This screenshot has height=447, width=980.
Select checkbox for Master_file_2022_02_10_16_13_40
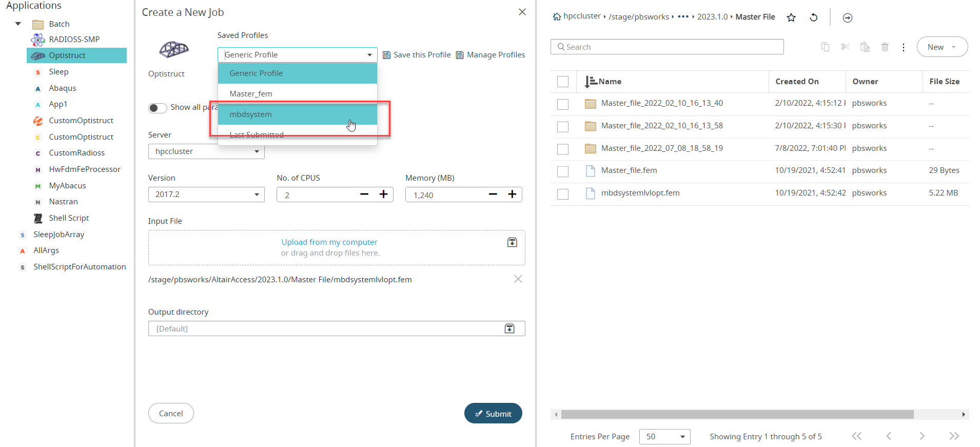pos(563,104)
